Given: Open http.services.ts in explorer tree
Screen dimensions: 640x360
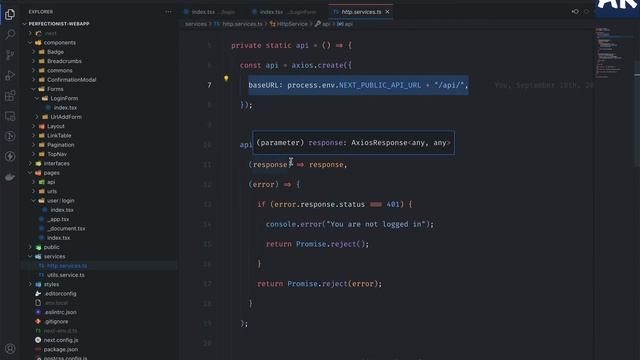Looking at the screenshot, I should [67, 266].
